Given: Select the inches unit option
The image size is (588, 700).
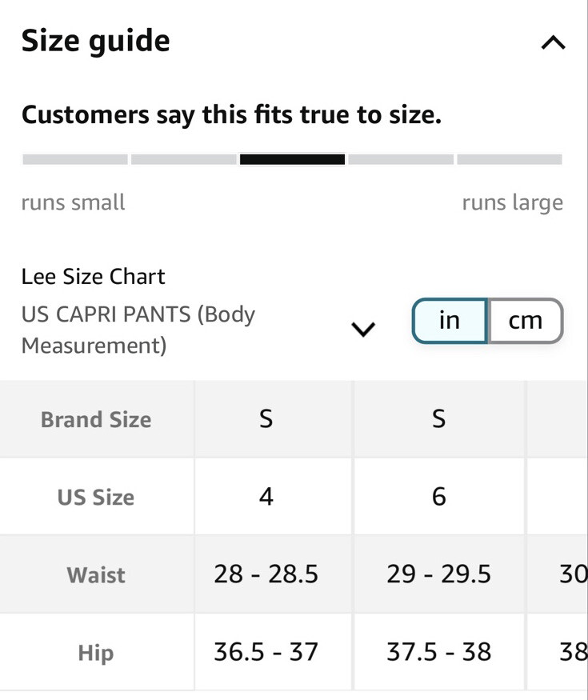Looking at the screenshot, I should (450, 320).
